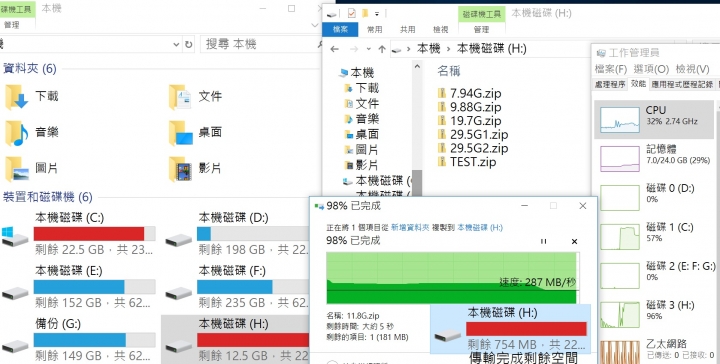Click 本機磁碟 (H:) link in copy dialog
Image resolution: width=720 pixels, height=364 pixels.
click(x=479, y=227)
